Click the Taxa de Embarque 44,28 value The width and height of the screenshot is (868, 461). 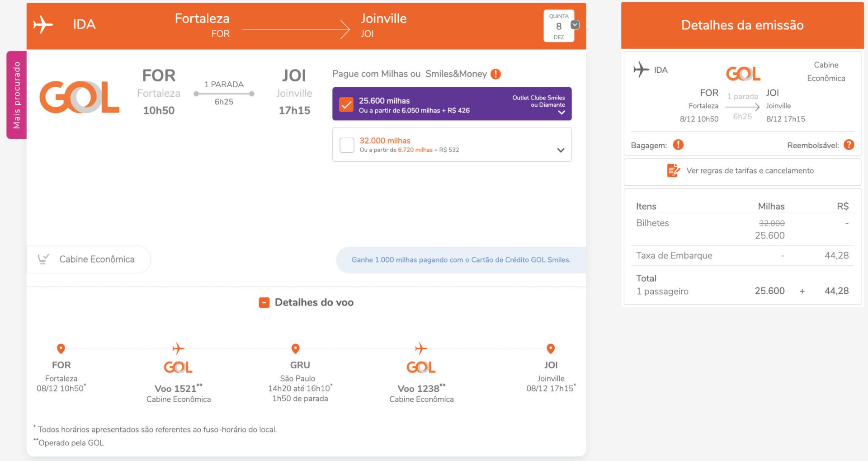point(836,255)
